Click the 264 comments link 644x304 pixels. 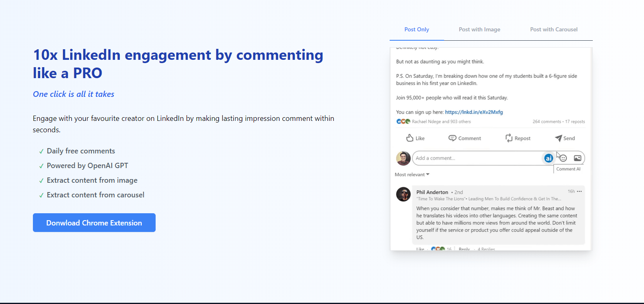[x=547, y=121]
